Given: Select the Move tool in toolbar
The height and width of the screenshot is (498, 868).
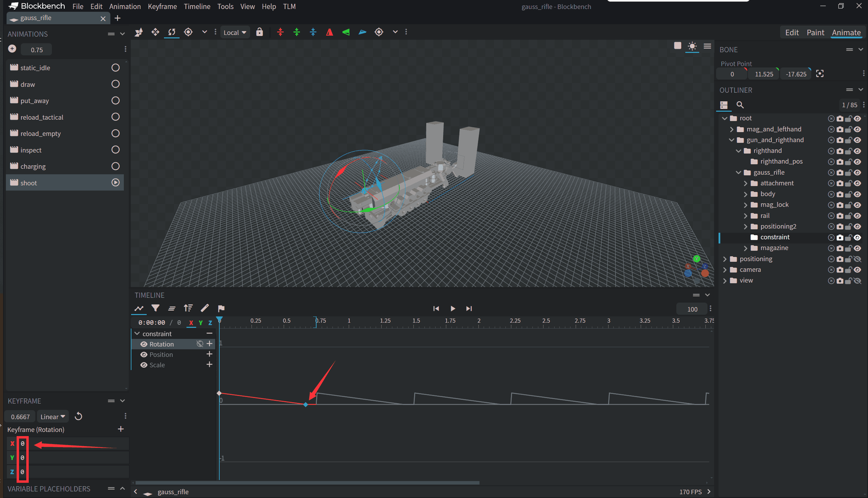Looking at the screenshot, I should pyautogui.click(x=155, y=32).
